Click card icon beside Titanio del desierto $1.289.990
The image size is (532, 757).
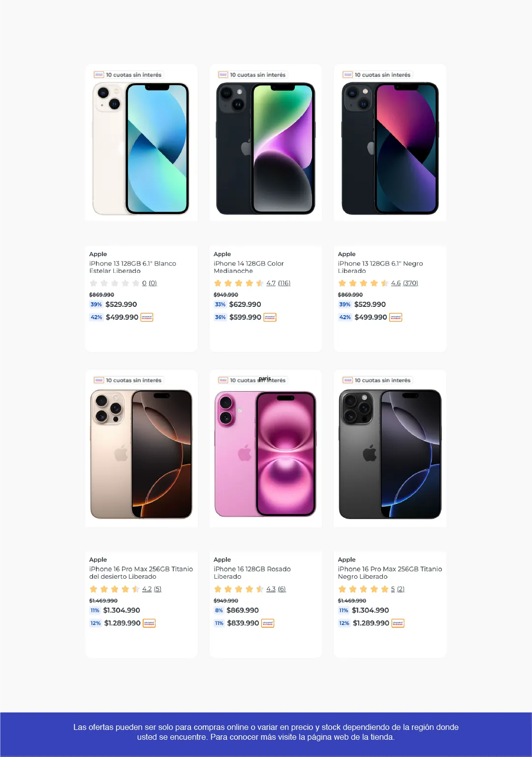point(149,624)
